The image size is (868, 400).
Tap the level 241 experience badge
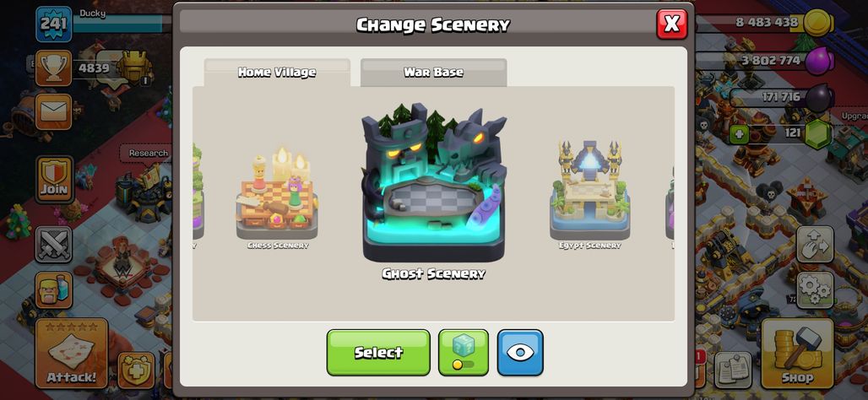(54, 24)
